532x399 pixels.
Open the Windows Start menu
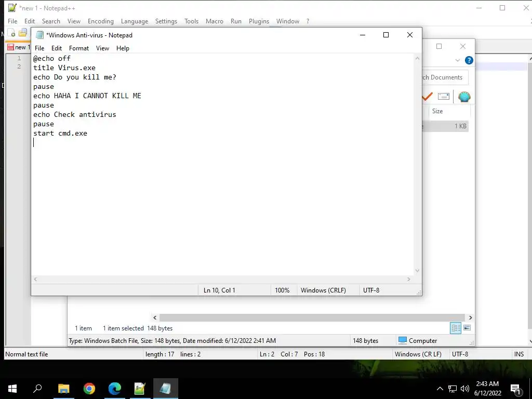coord(12,389)
